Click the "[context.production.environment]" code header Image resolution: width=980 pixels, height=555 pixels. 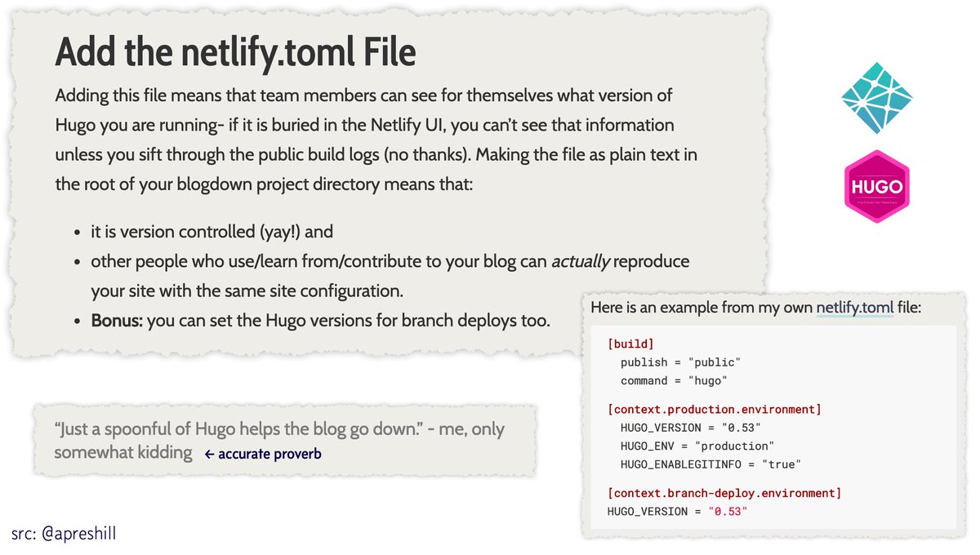coord(715,409)
